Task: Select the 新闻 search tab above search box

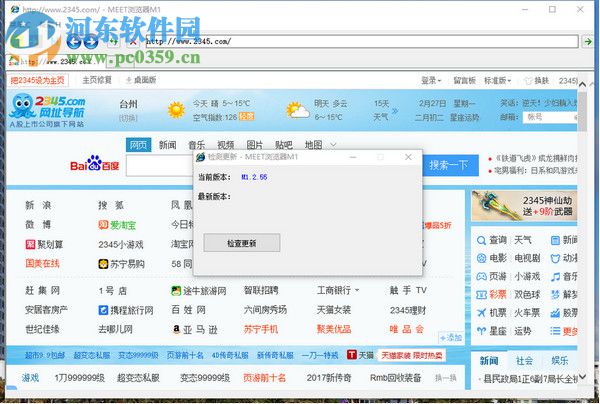Action: (168, 145)
